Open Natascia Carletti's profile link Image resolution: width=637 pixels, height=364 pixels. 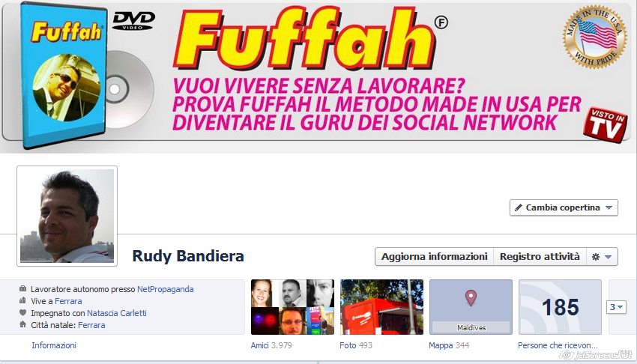pyautogui.click(x=117, y=313)
